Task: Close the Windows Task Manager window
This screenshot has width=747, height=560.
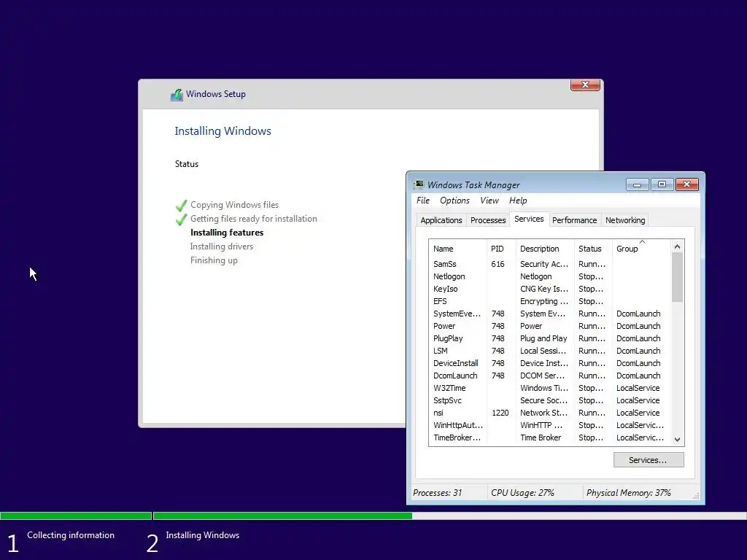Action: point(686,184)
